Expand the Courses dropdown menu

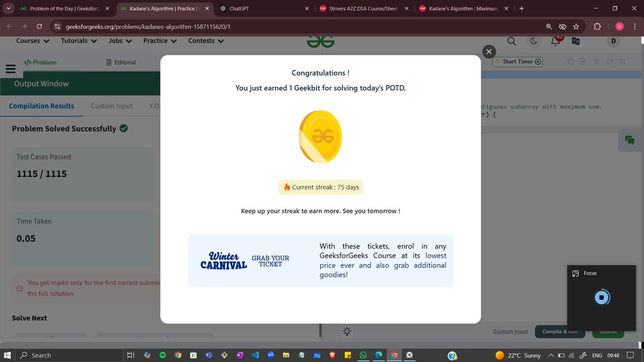[x=33, y=41]
